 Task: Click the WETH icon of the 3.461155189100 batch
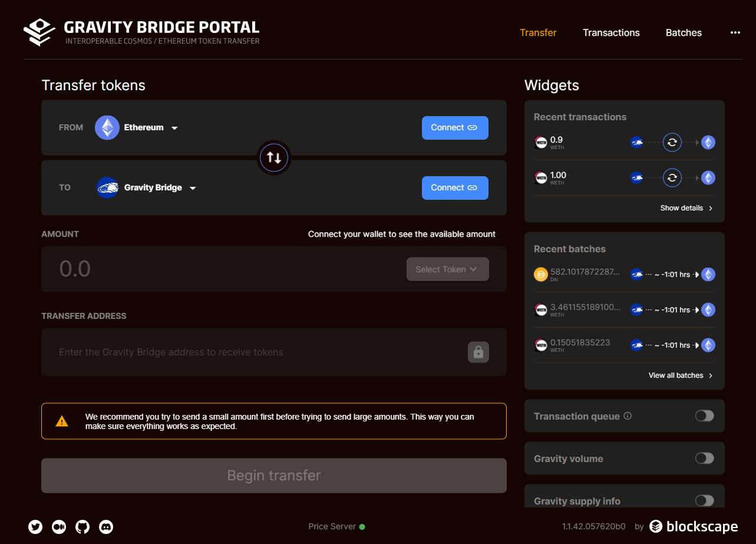[x=540, y=310]
